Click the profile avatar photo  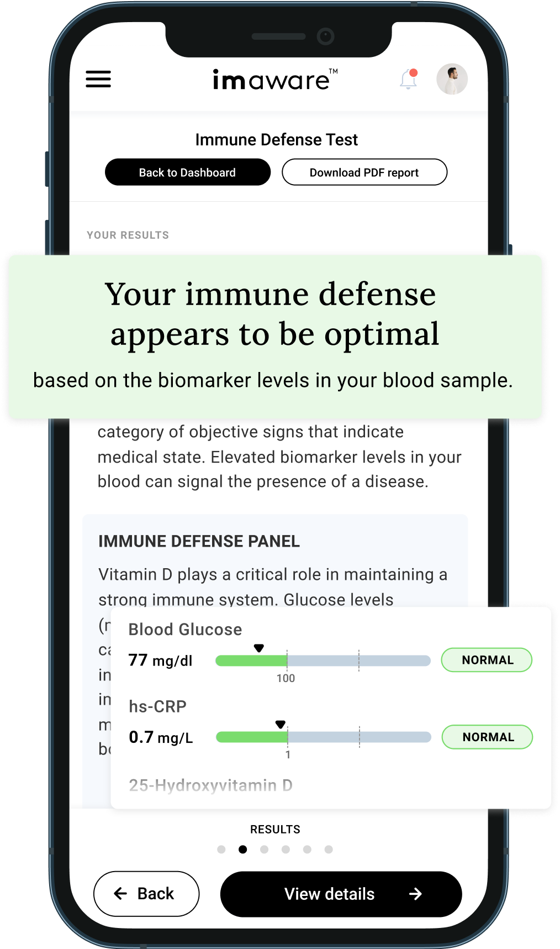[452, 79]
